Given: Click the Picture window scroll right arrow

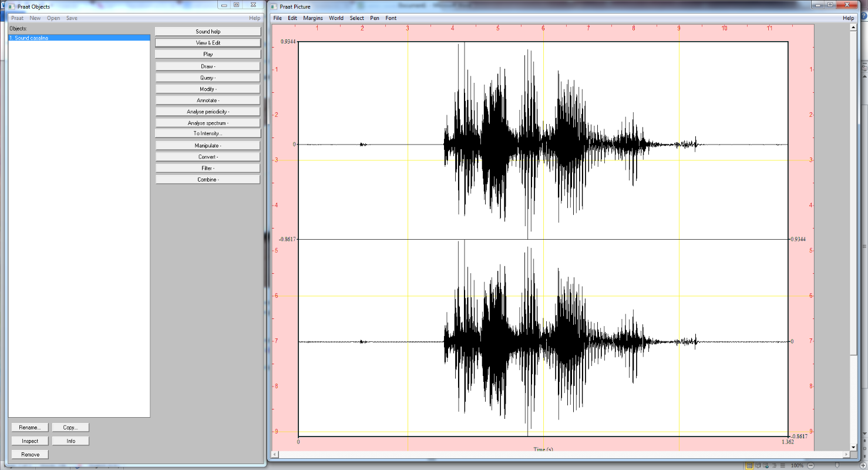Looking at the screenshot, I should [846, 455].
